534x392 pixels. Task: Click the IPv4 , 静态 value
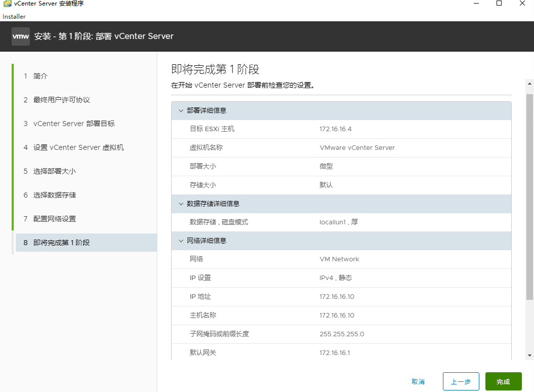click(336, 278)
